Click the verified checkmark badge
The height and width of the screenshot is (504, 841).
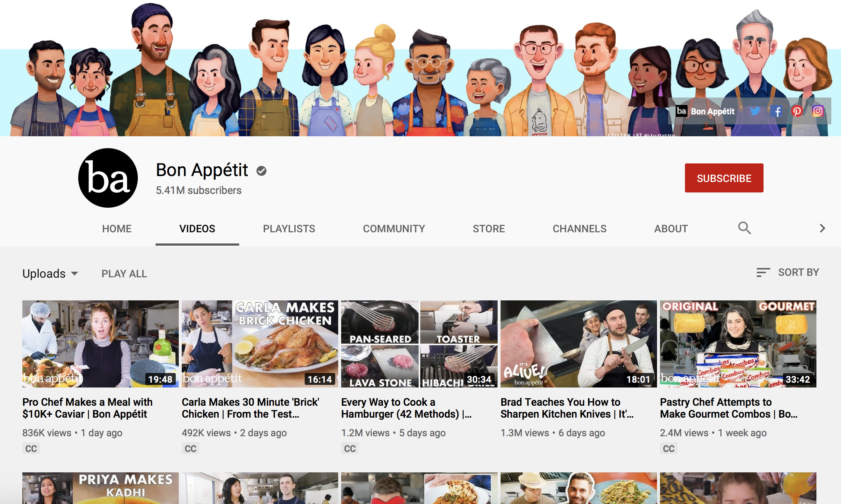(261, 171)
